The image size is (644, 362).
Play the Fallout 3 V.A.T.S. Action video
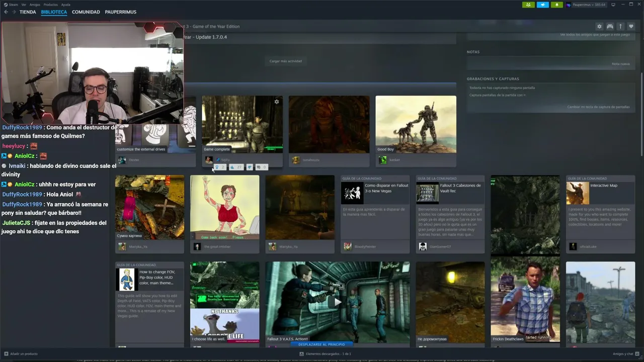click(x=338, y=302)
